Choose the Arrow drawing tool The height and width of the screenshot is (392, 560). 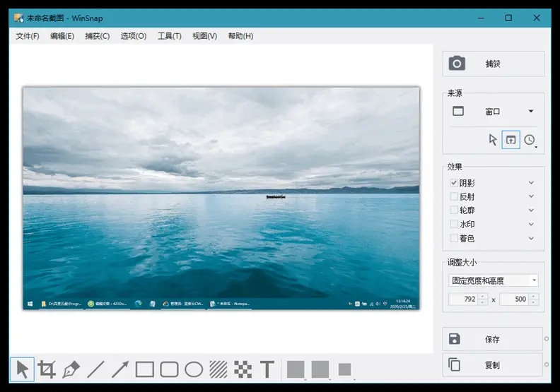[119, 369]
